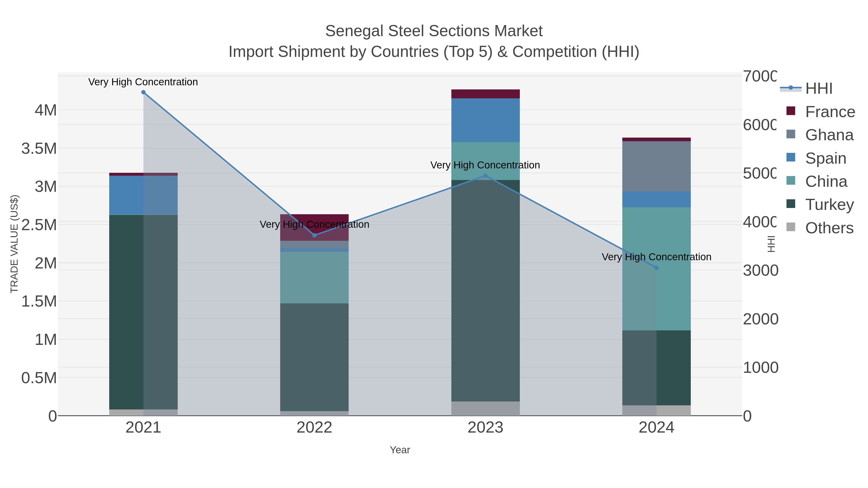Click the 1000 right axis tick label
This screenshot has width=868, height=488.
(x=760, y=368)
